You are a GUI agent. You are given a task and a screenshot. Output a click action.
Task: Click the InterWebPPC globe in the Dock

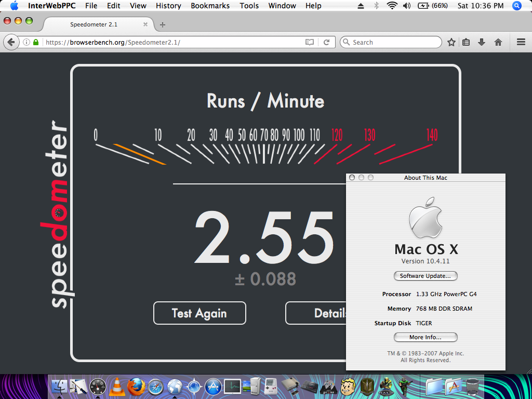point(176,387)
